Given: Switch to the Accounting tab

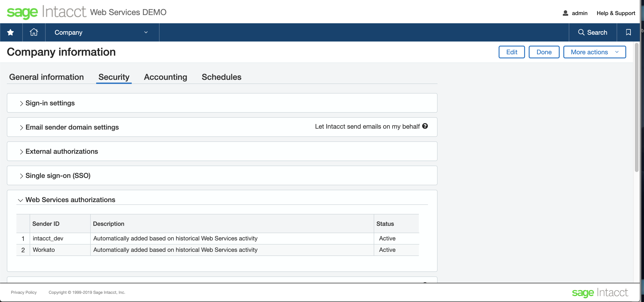Looking at the screenshot, I should [165, 77].
